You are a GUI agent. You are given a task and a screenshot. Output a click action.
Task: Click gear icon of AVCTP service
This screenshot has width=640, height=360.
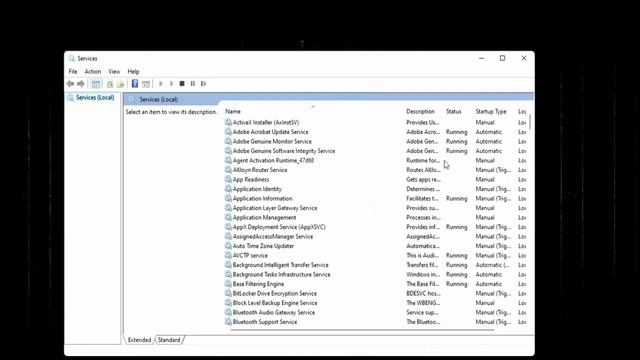[228, 255]
